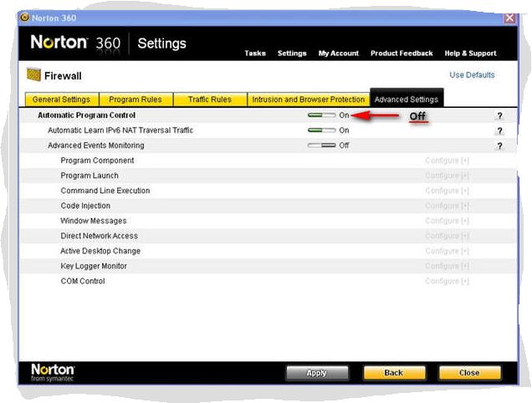This screenshot has height=403, width=532.
Task: Open the Program Rules tab
Action: point(136,99)
